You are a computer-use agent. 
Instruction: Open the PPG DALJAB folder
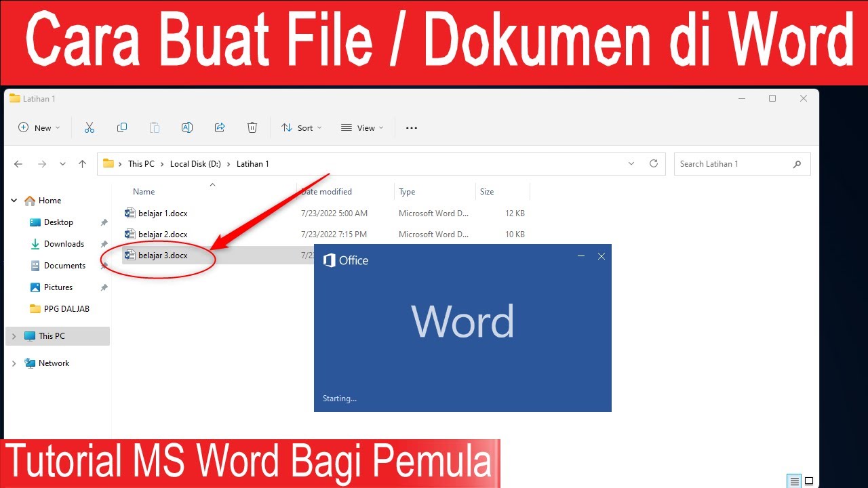66,309
